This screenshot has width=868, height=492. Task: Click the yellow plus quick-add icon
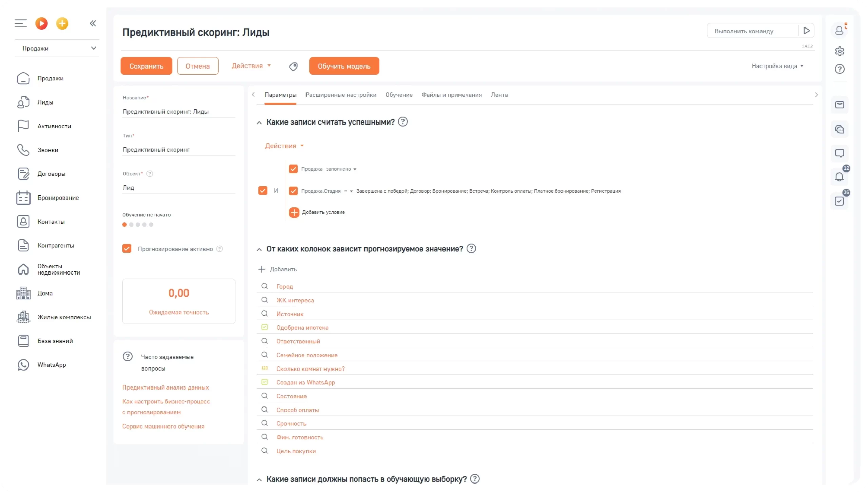click(x=62, y=23)
